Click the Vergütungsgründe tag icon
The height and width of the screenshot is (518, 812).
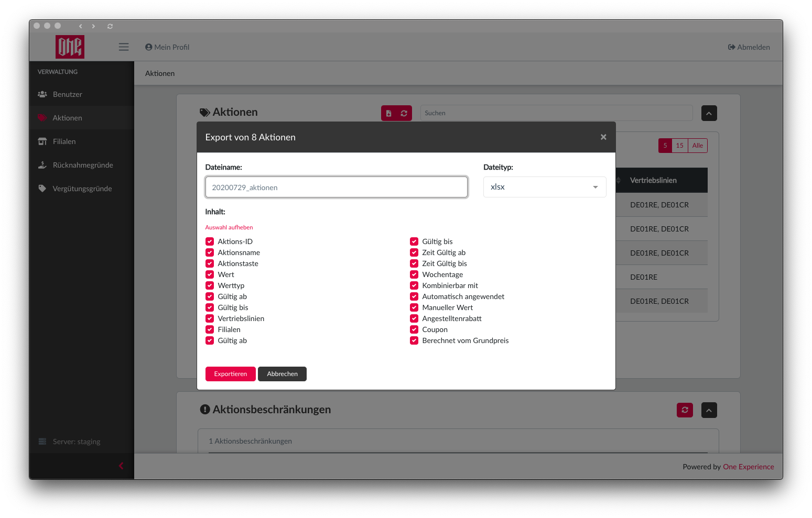pos(42,189)
